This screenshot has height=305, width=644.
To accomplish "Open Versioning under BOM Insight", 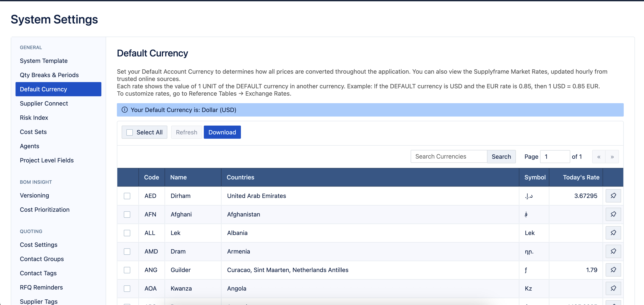I will 58,195.
